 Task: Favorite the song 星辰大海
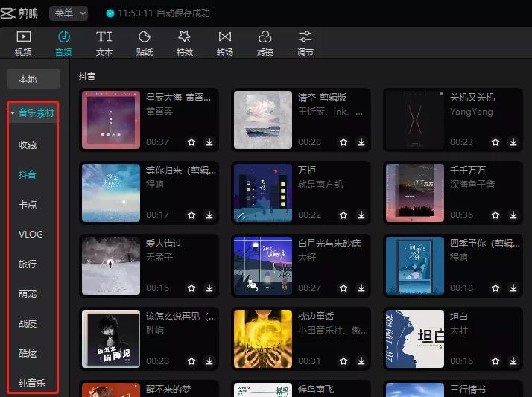click(191, 142)
